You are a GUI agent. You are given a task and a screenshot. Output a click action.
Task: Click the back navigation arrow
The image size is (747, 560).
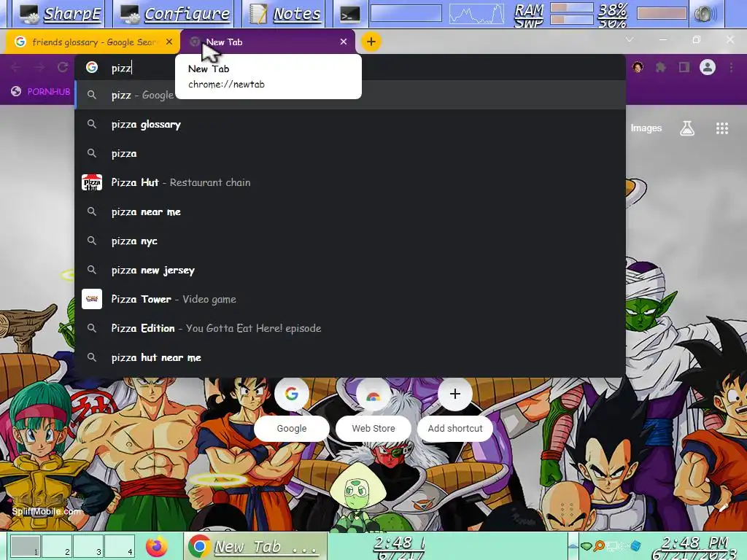pyautogui.click(x=16, y=67)
